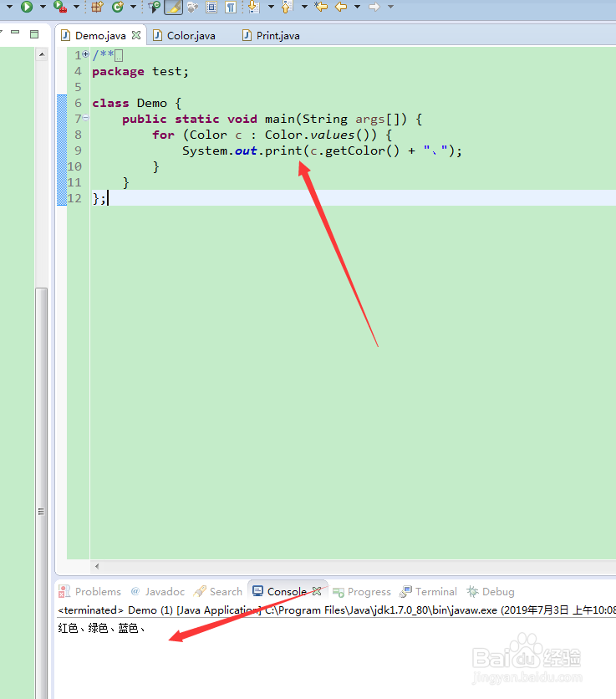Switch to the Color.java editor tab
This screenshot has width=616, height=699.
click(191, 35)
